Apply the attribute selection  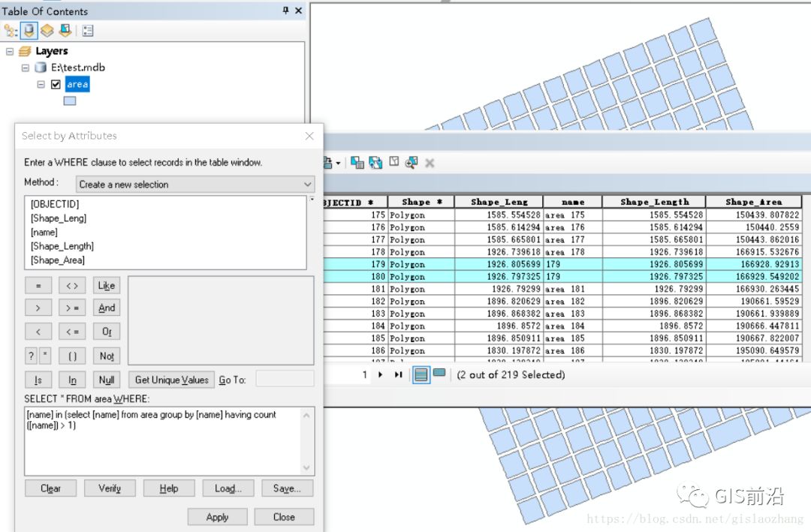(217, 517)
